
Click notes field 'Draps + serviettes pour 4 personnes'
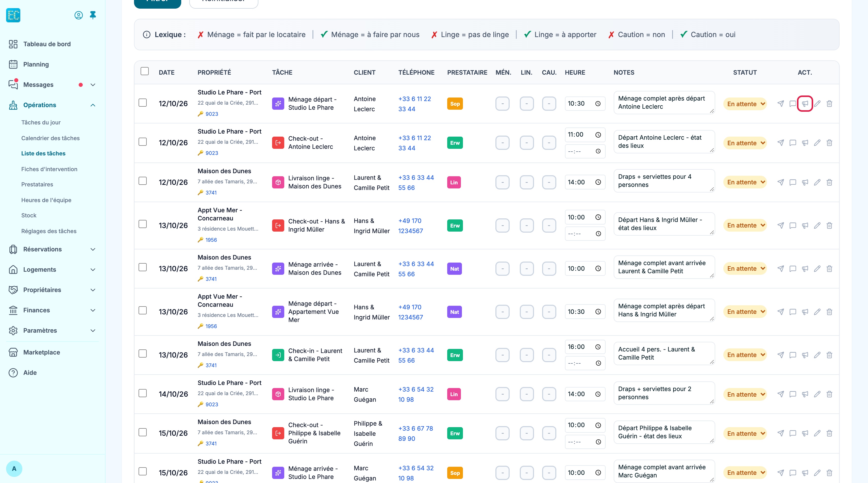664,181
